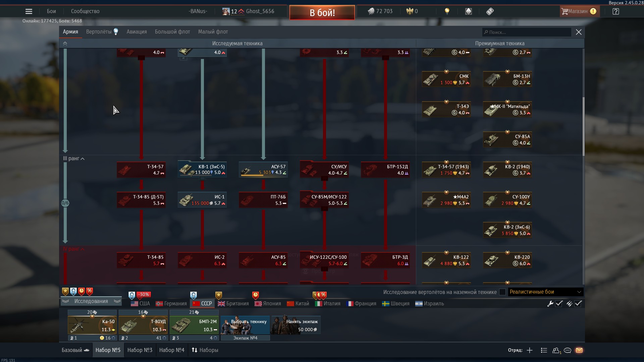Select the Т-80УД crew slot

coord(143,325)
